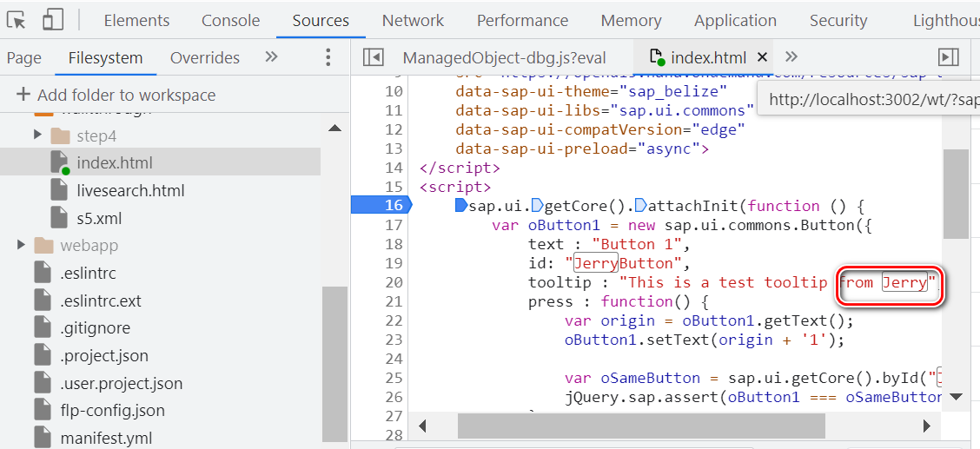Click inline breakpoint marker before sap.ui
This screenshot has height=449, width=980.
pyautogui.click(x=462, y=206)
